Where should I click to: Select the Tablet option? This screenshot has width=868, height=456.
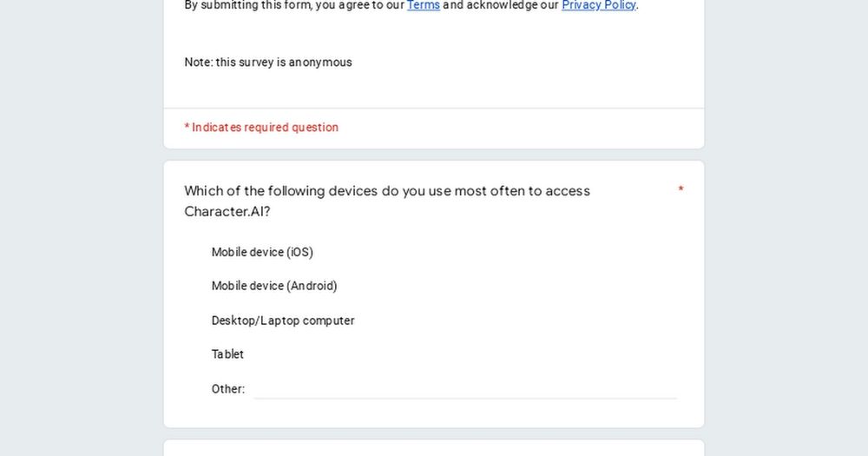tap(227, 354)
